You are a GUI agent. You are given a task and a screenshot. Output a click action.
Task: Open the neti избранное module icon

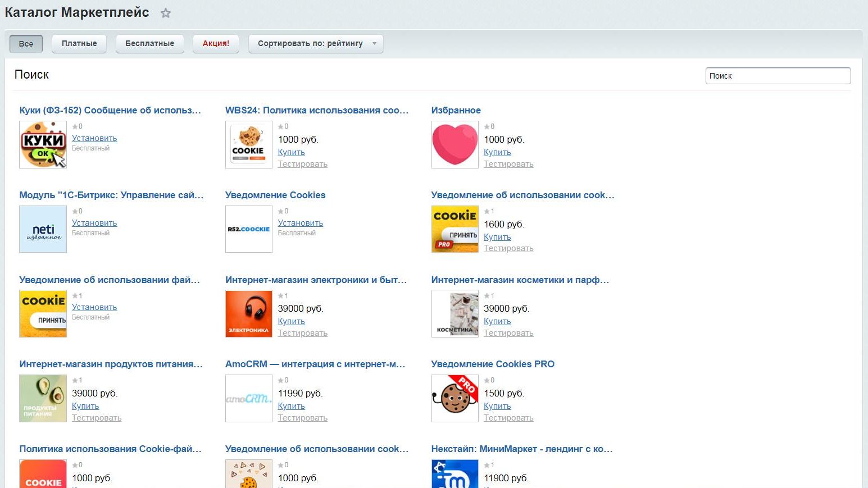click(43, 229)
